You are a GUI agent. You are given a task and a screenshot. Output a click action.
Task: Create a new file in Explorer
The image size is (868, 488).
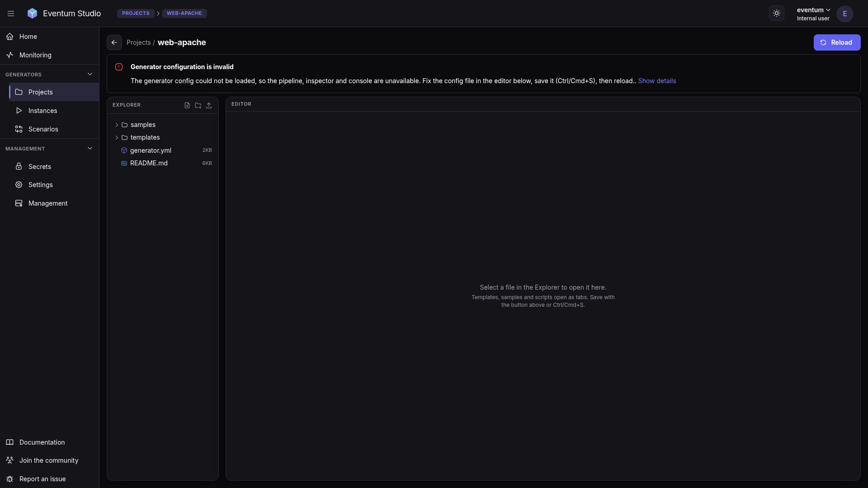click(187, 105)
